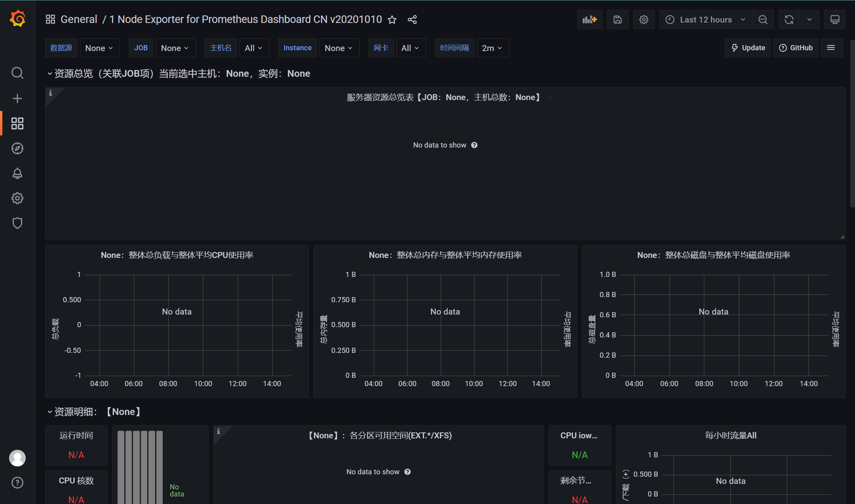Click the General folder breadcrumb
This screenshot has height=504, width=855.
coord(79,19)
